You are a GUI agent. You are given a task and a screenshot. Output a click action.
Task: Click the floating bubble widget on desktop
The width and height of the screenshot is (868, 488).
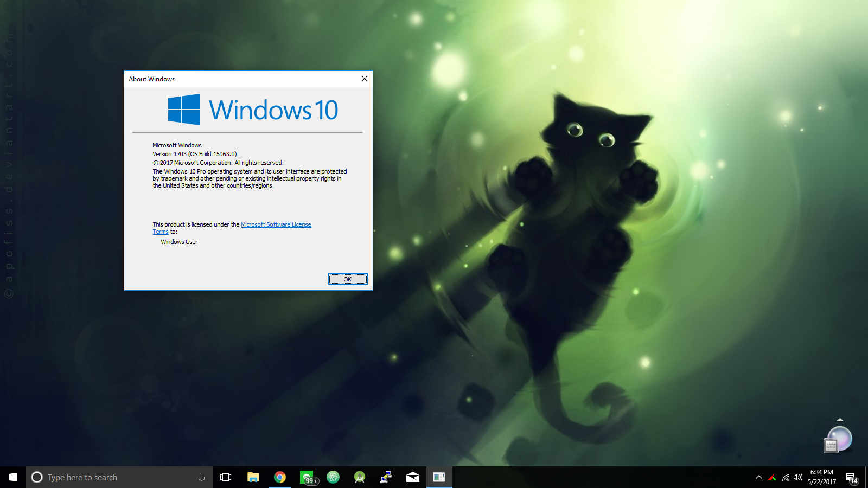point(839,439)
